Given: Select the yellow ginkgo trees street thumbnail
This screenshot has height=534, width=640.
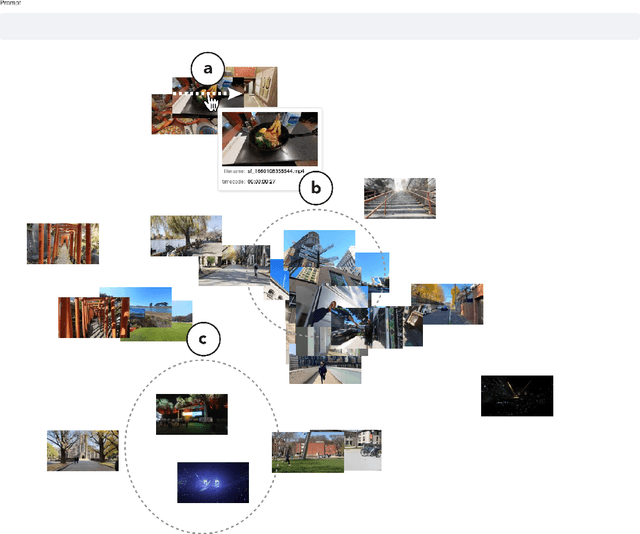Looking at the screenshot, I should pos(447,304).
